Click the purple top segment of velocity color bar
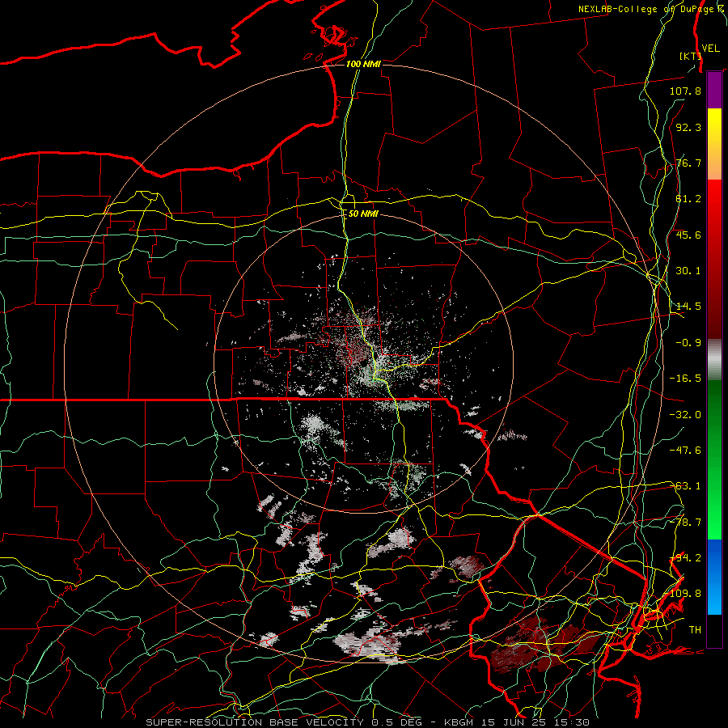Screen dimensions: 728x728 [x=714, y=91]
